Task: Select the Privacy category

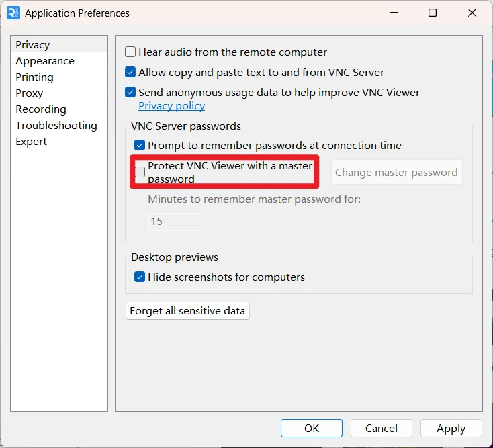Action: (33, 44)
